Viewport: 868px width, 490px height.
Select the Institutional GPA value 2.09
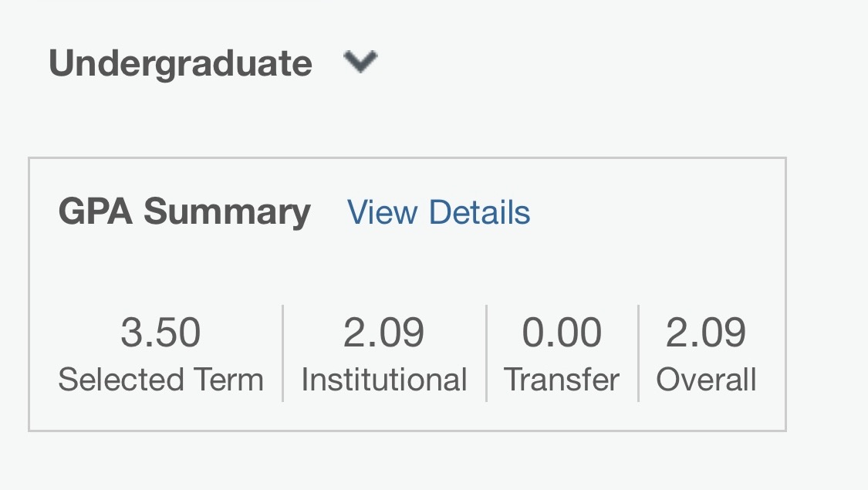tap(383, 333)
